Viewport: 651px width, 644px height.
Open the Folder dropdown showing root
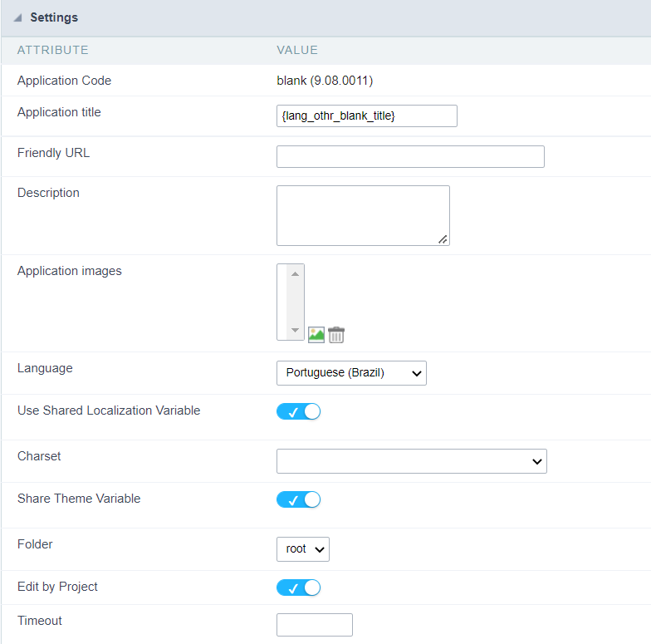302,549
